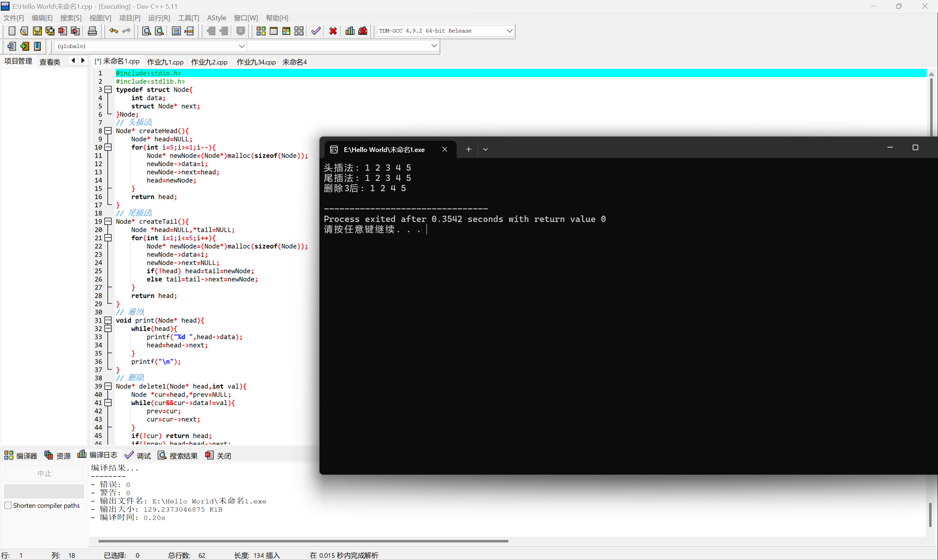The width and height of the screenshot is (938, 560).
Task: Click the Save file toolbar icon
Action: [x=37, y=31]
